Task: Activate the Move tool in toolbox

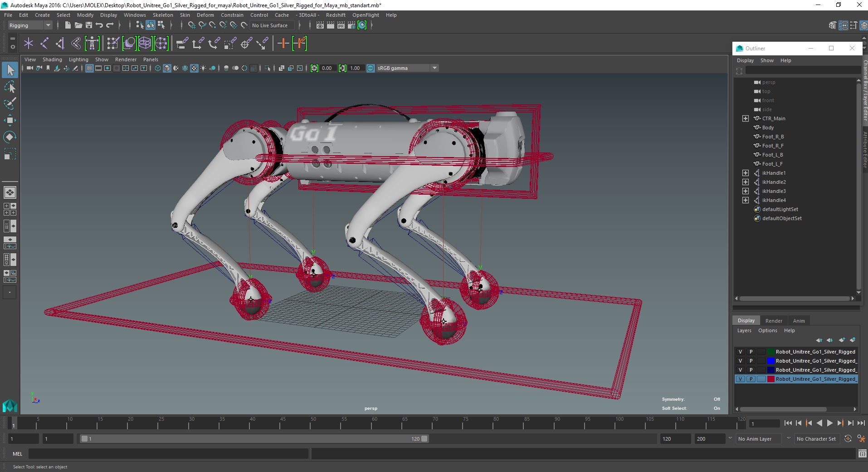Action: point(10,120)
